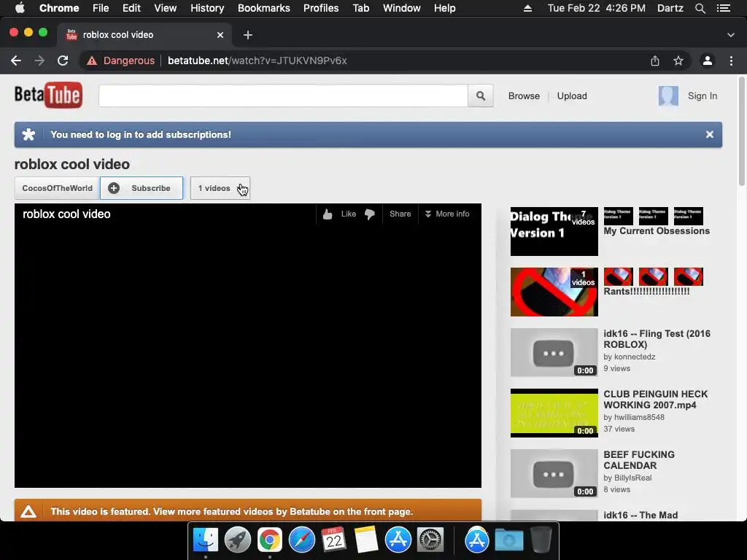Screen dimensions: 747x560
Task: Open Safari from the dock
Action: [x=301, y=540]
